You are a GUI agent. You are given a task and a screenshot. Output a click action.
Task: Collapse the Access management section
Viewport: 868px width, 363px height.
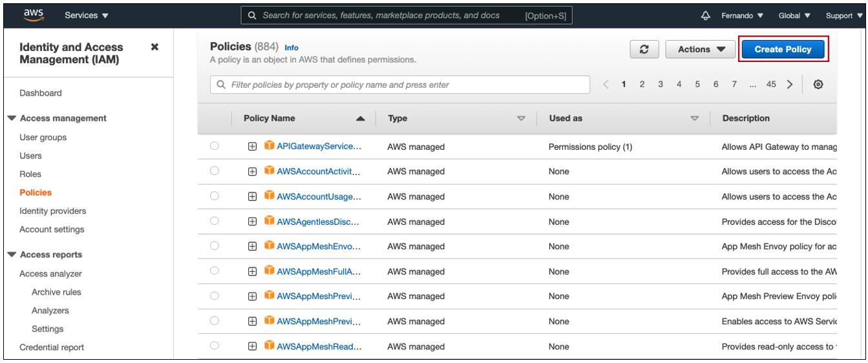[12, 118]
